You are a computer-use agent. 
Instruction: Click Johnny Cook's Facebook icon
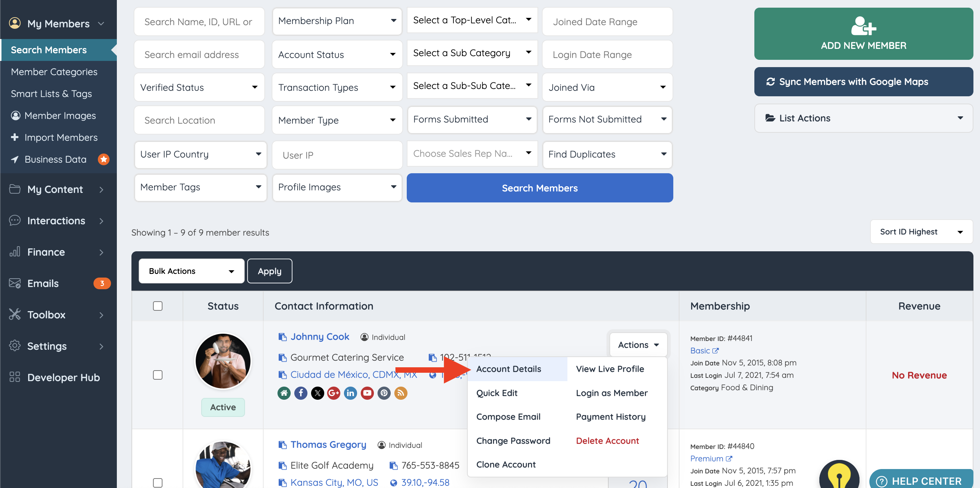(x=300, y=393)
